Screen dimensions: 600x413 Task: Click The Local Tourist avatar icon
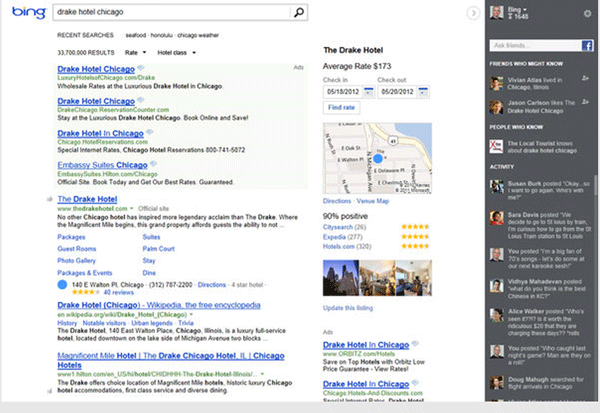click(x=496, y=147)
